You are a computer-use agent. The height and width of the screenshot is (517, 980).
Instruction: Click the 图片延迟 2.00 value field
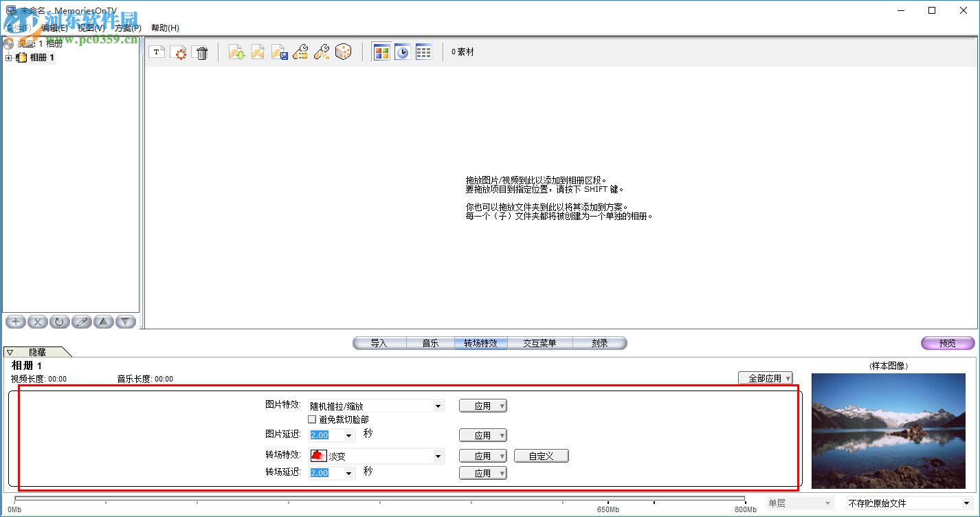pyautogui.click(x=326, y=435)
